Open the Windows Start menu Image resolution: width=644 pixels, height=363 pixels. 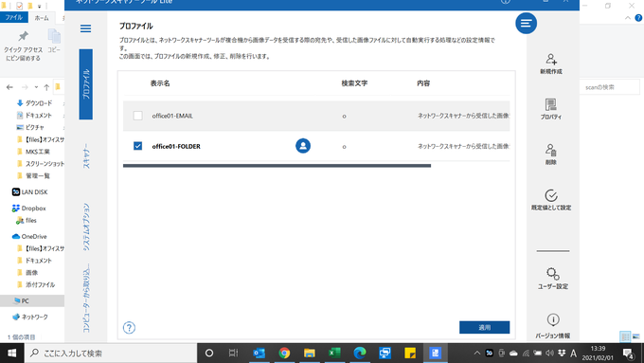[12, 354]
